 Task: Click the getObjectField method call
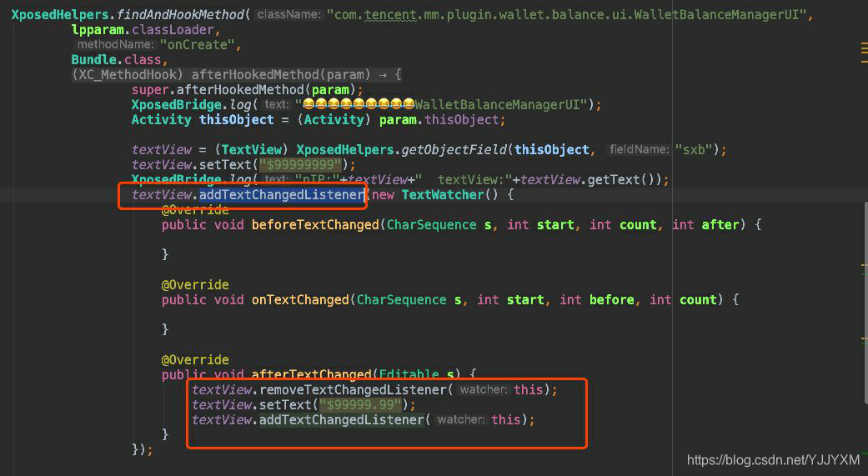[454, 149]
